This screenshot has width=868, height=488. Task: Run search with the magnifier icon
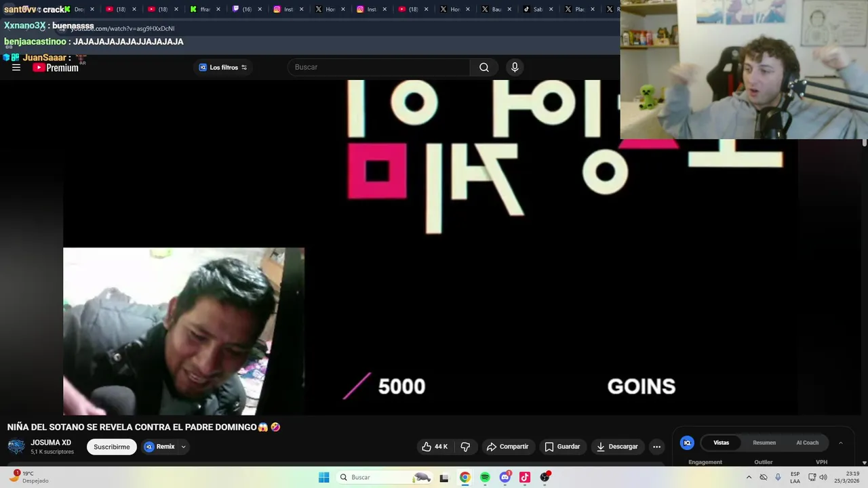484,67
